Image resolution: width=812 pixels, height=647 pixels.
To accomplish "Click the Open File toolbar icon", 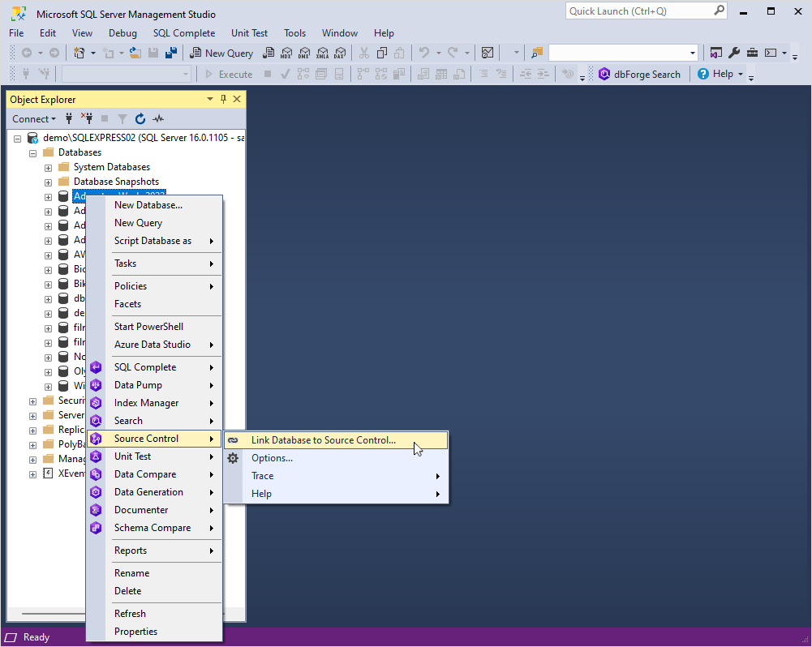I will coord(135,53).
